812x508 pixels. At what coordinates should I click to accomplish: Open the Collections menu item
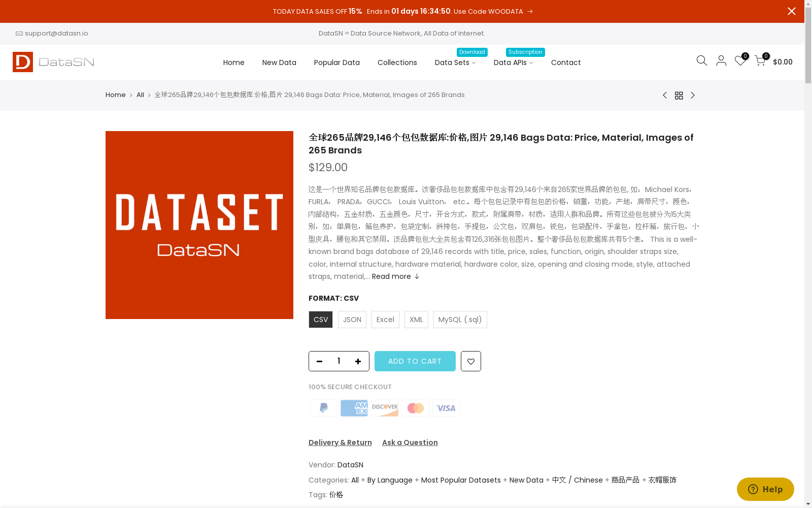[397, 62]
